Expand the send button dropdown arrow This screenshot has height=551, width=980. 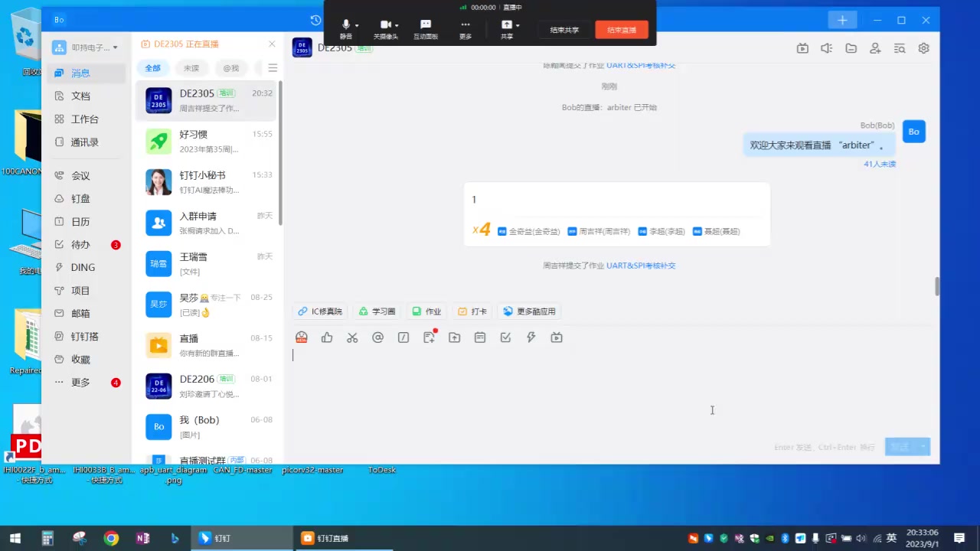tap(923, 447)
